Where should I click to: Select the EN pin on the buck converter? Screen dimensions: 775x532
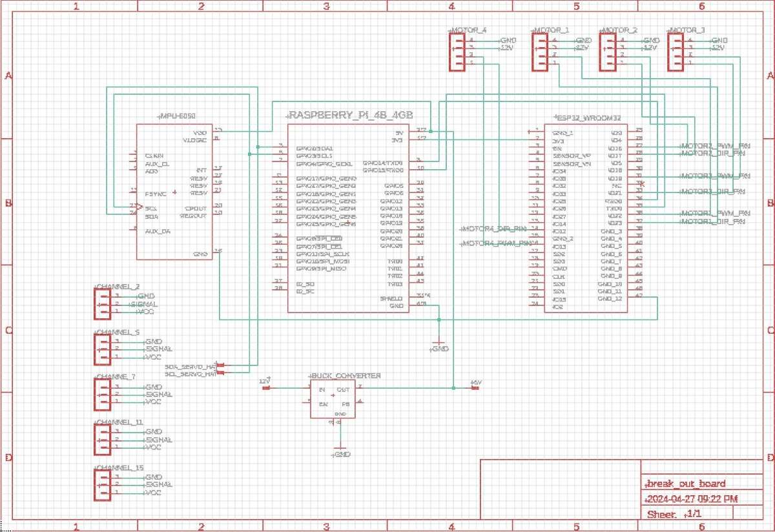(x=323, y=404)
